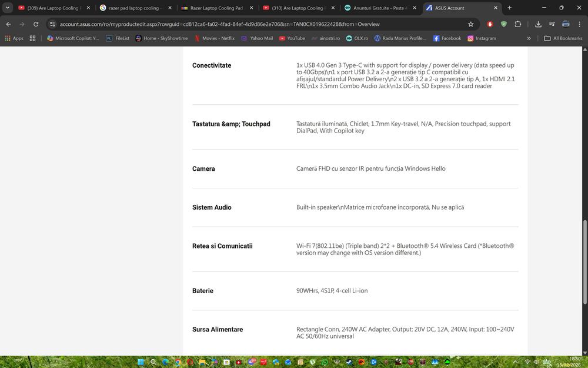
Task: Open the green shield extension icon
Action: [504, 24]
